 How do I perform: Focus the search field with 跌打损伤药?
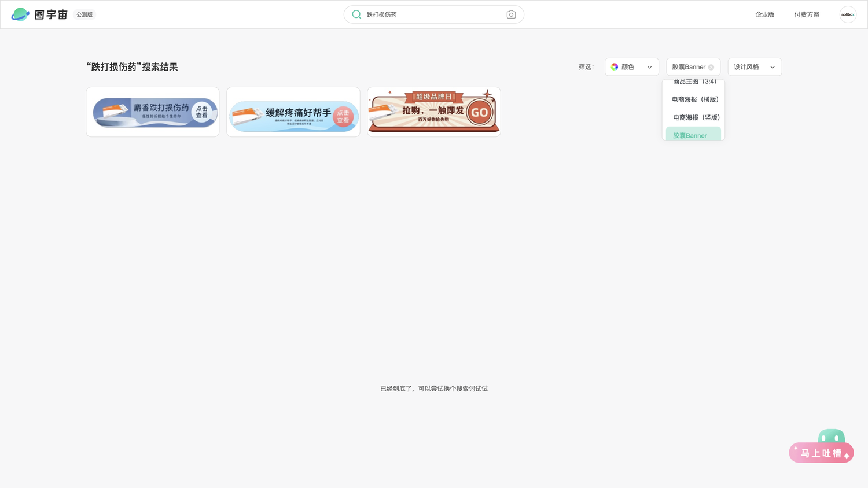pos(434,14)
